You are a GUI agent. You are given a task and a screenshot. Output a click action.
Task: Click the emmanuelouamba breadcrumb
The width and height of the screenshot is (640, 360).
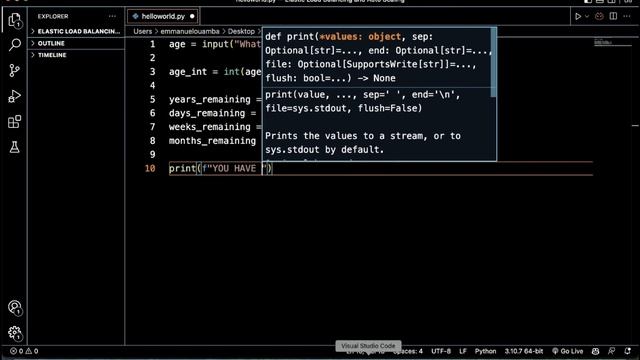(x=190, y=31)
